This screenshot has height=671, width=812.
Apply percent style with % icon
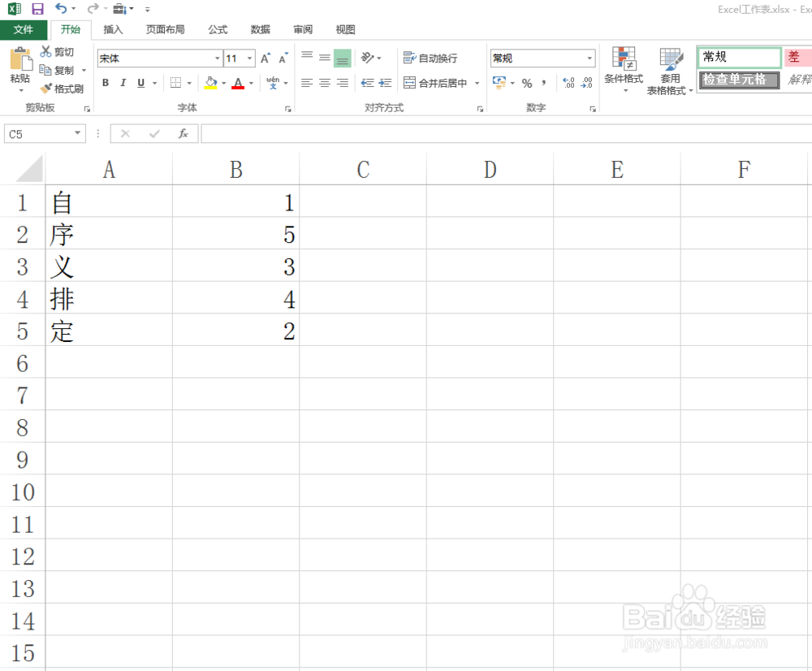(527, 83)
